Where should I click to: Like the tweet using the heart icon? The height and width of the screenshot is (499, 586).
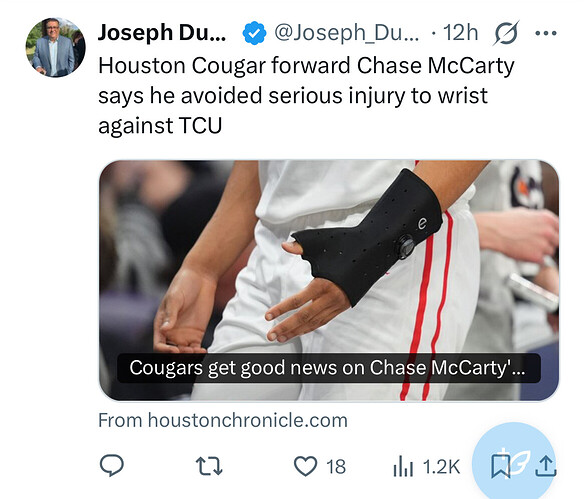[x=305, y=466]
